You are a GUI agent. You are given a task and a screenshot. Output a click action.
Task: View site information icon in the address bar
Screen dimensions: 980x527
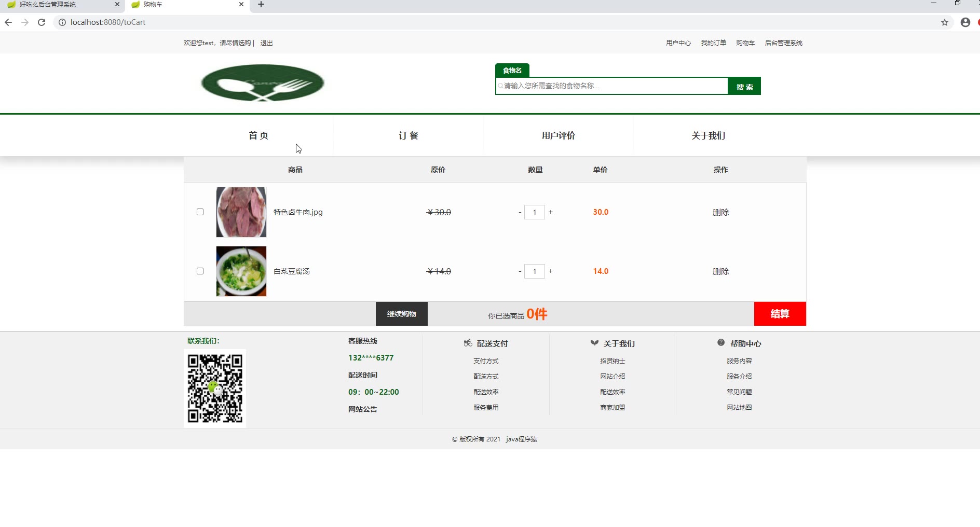coord(62,22)
